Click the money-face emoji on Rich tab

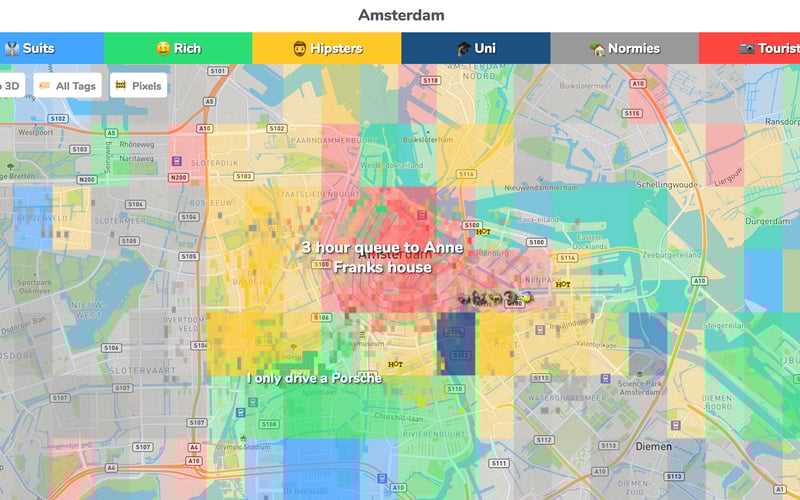tap(163, 48)
